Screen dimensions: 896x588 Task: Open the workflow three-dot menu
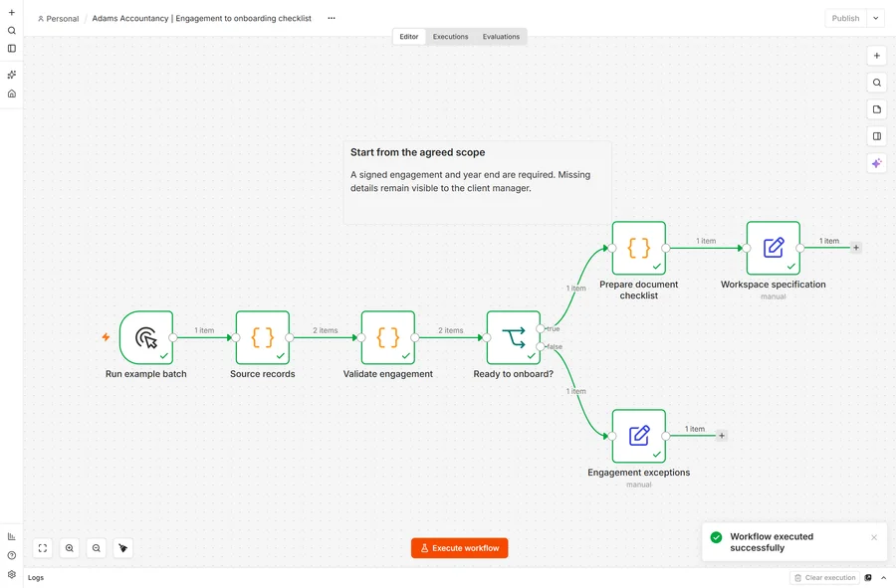point(332,18)
